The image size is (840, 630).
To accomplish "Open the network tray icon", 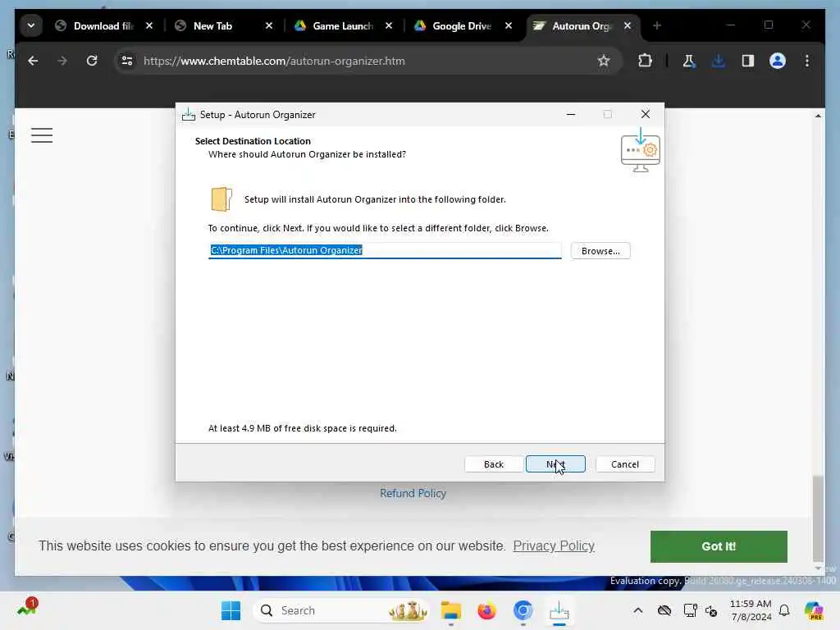I will 690,610.
